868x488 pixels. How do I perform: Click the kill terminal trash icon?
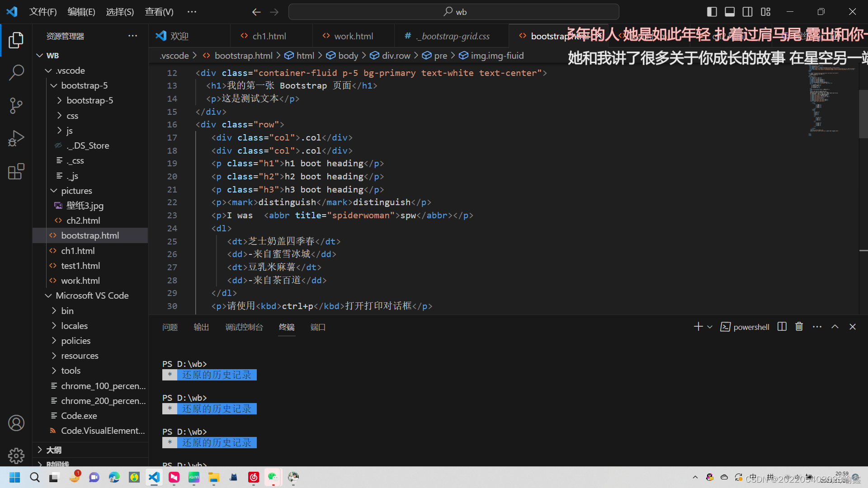coord(799,327)
